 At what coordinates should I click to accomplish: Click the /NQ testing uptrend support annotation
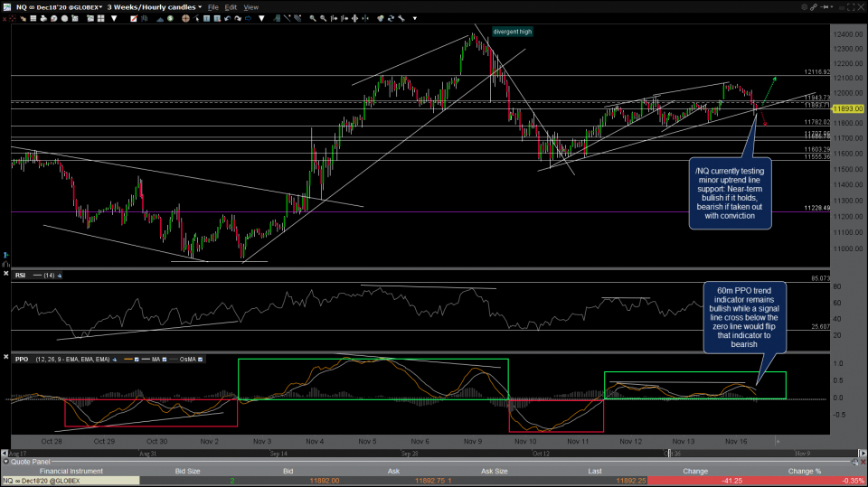coord(730,193)
